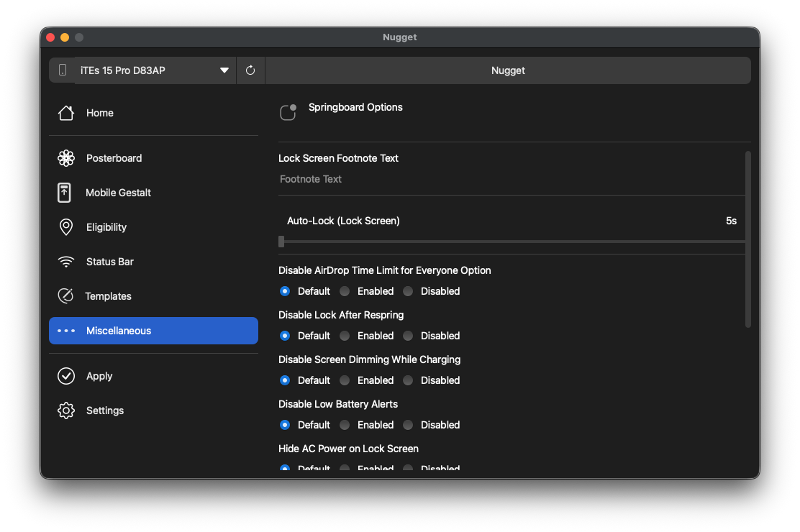Set Disable Lock After Respring to Disabled

pos(409,336)
